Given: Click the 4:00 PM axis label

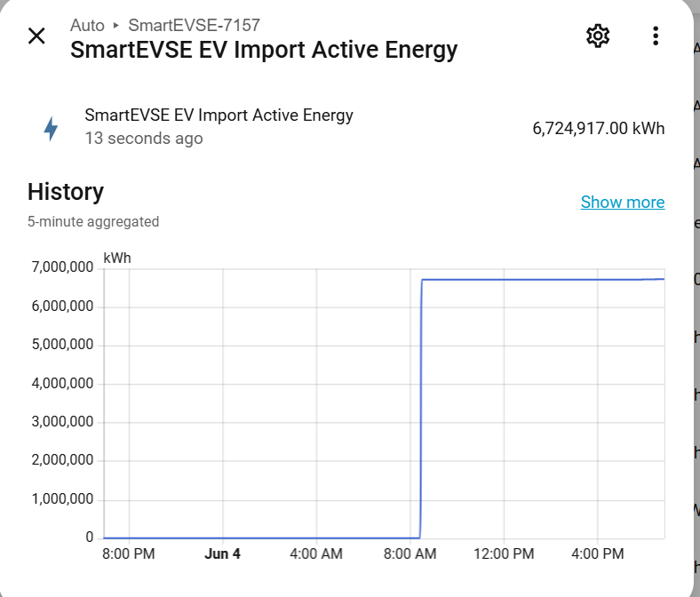Looking at the screenshot, I should tap(597, 553).
